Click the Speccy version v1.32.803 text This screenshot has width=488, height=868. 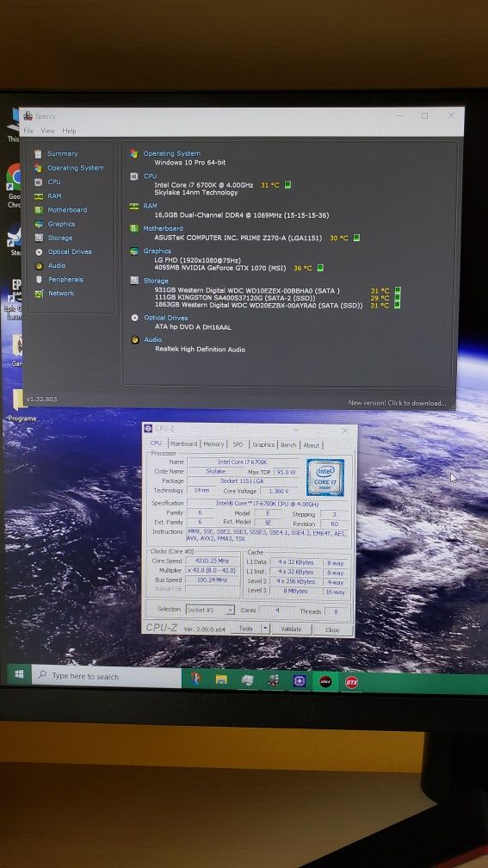pos(41,400)
